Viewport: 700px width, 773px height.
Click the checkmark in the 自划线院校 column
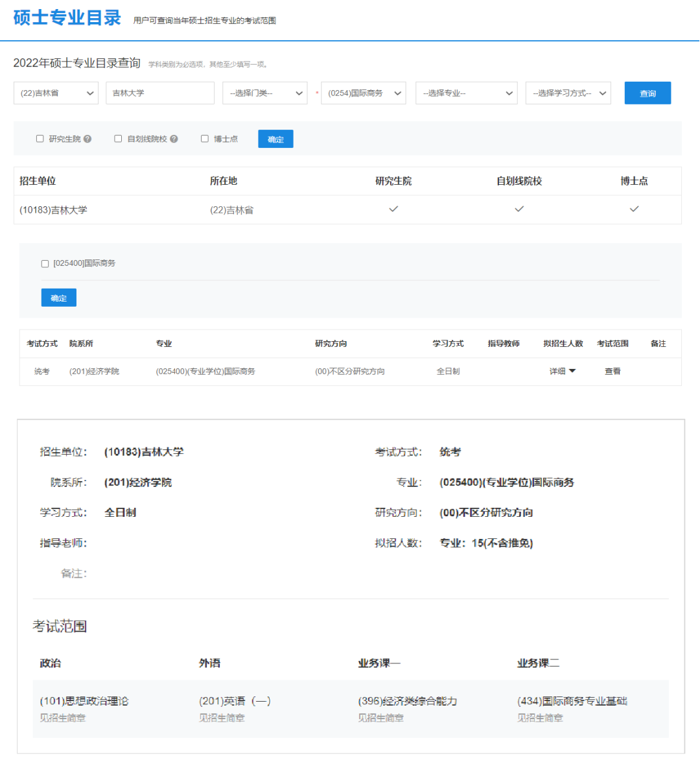point(519,209)
